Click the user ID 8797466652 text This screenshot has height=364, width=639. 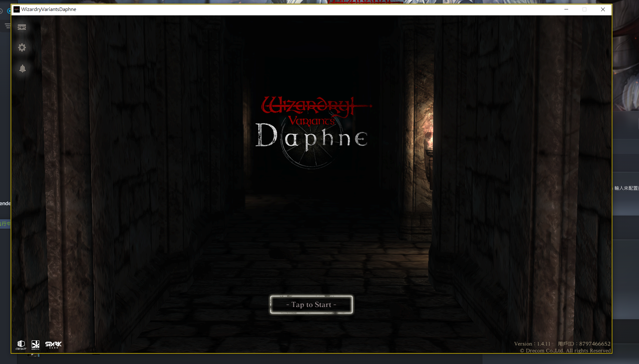coord(584,344)
